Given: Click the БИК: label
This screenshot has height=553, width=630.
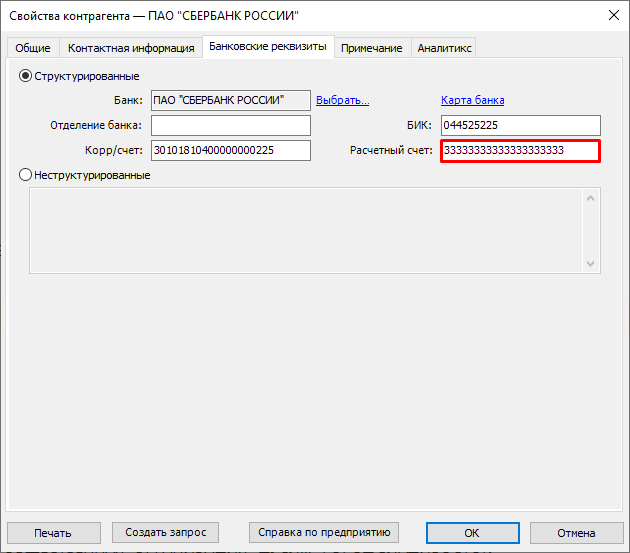Looking at the screenshot, I should tap(419, 125).
